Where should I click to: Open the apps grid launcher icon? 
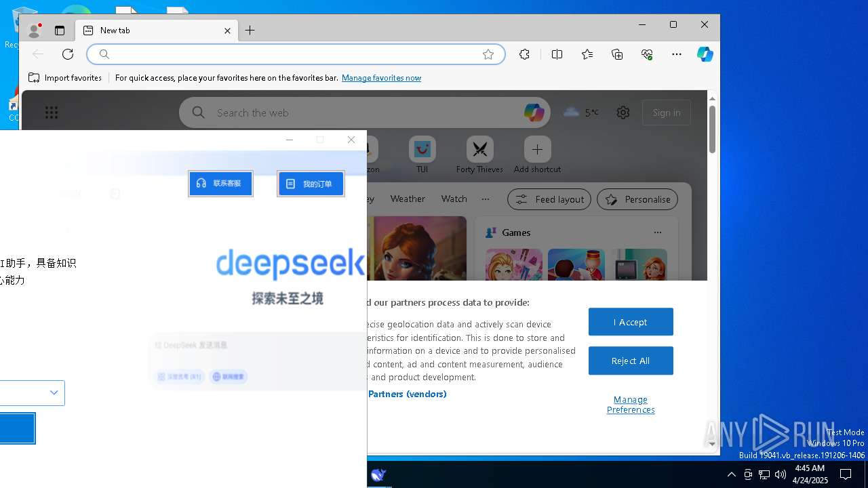(x=52, y=113)
